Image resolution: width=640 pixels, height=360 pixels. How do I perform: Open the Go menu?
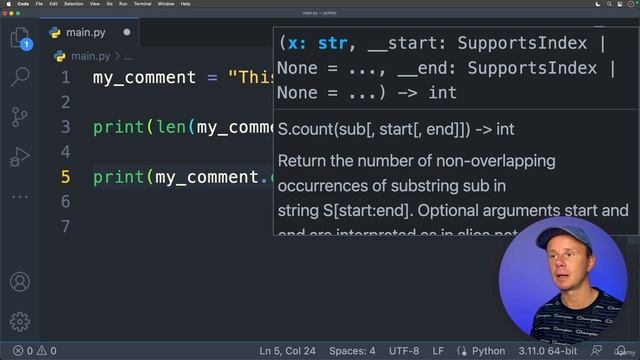tap(109, 4)
